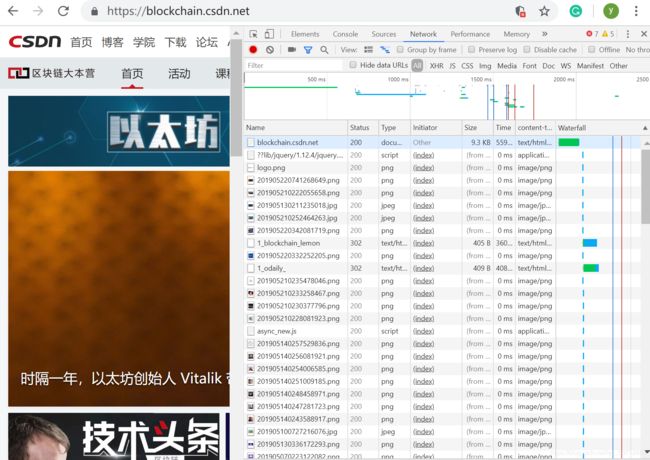Select the All filter type
Image resolution: width=650 pixels, height=460 pixels.
[417, 65]
